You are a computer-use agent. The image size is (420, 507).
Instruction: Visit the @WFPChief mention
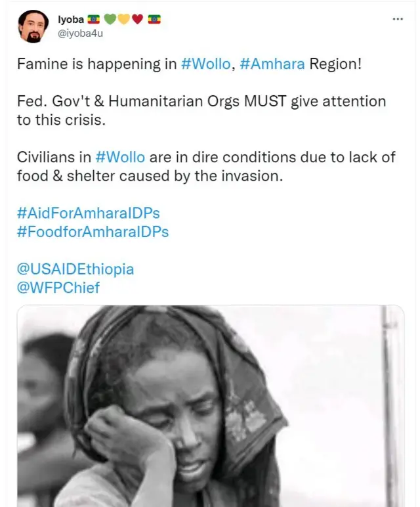pyautogui.click(x=58, y=288)
